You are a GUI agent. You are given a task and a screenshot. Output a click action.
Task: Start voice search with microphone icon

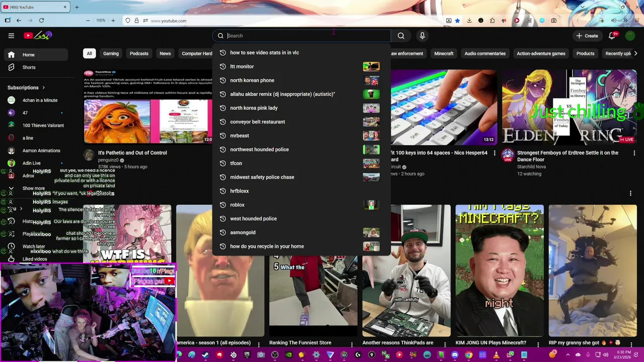[422, 36]
